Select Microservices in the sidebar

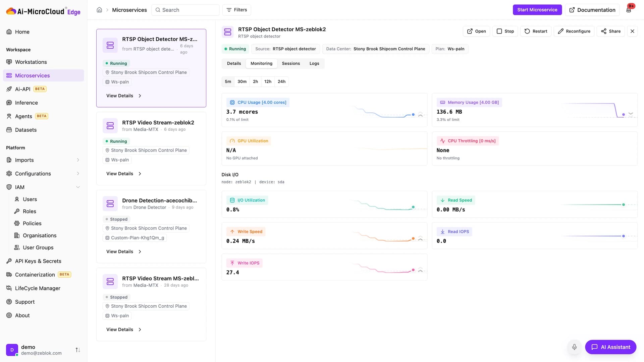[44, 75]
